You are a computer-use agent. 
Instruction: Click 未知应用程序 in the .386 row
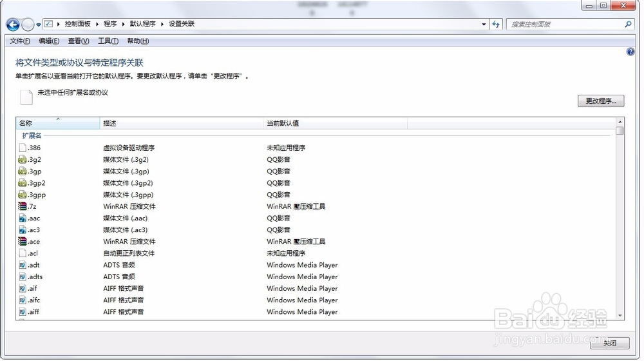coord(286,148)
